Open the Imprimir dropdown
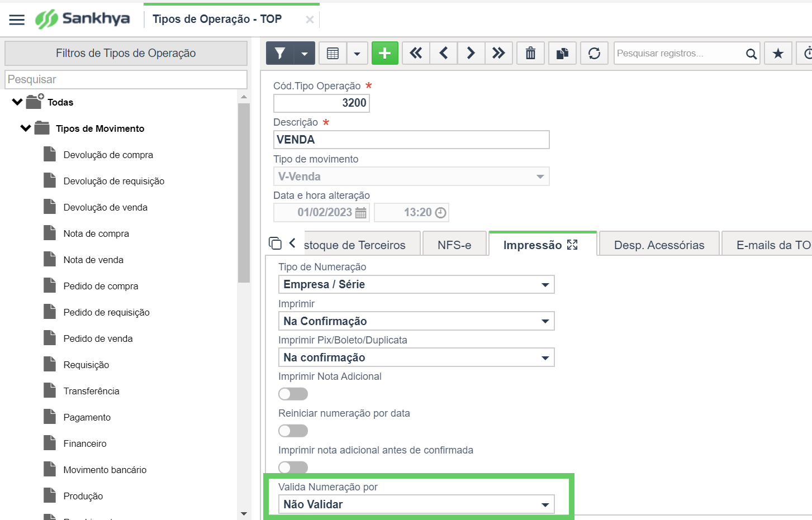Viewport: 812px width, 520px height. pyautogui.click(x=416, y=321)
